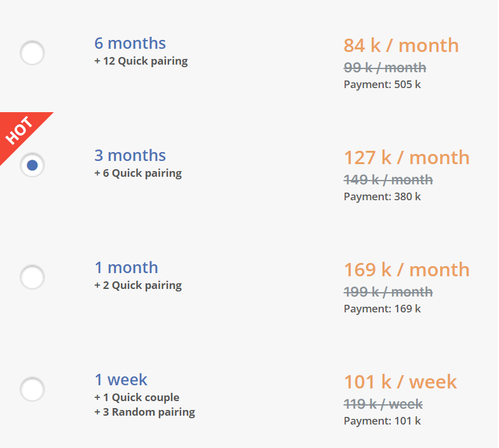Click the '1 month' plan title
This screenshot has height=448, width=499.
point(126,267)
